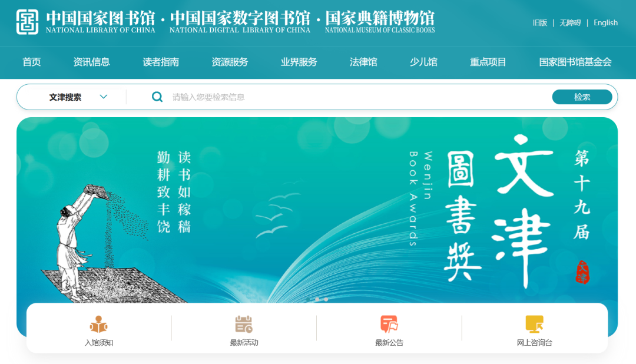
Task: Open the 法律馆 menu item
Action: [x=363, y=62]
